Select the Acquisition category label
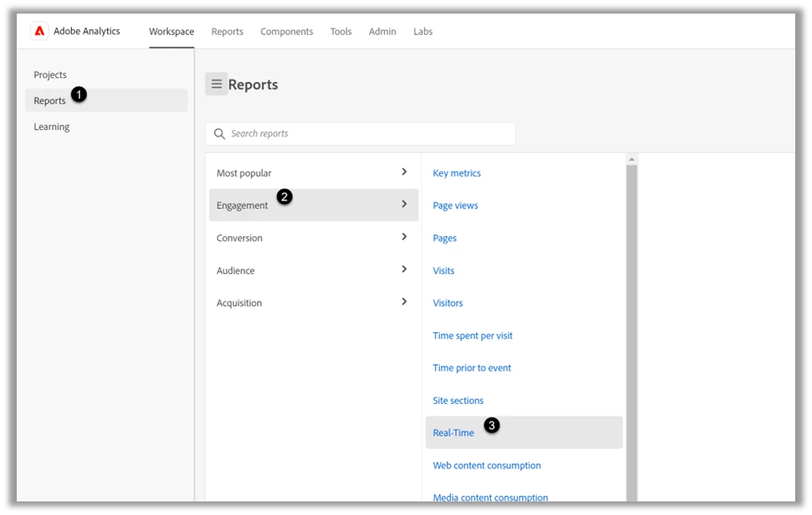 (240, 303)
